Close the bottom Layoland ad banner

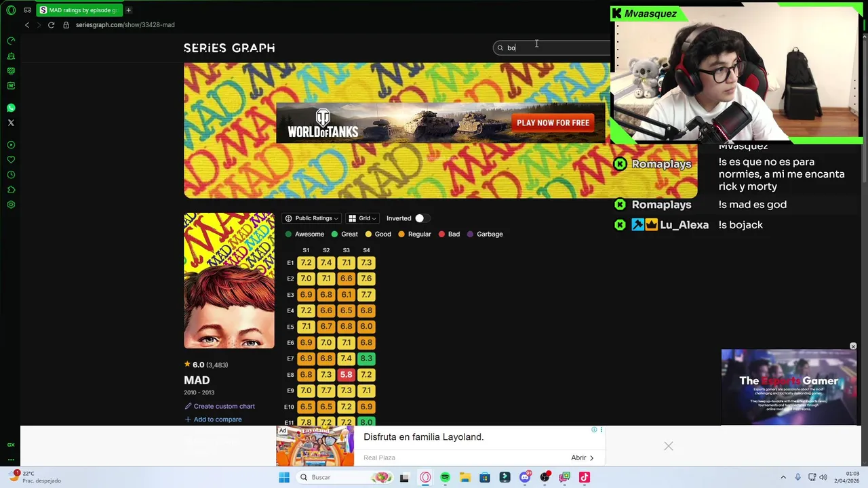[669, 446]
